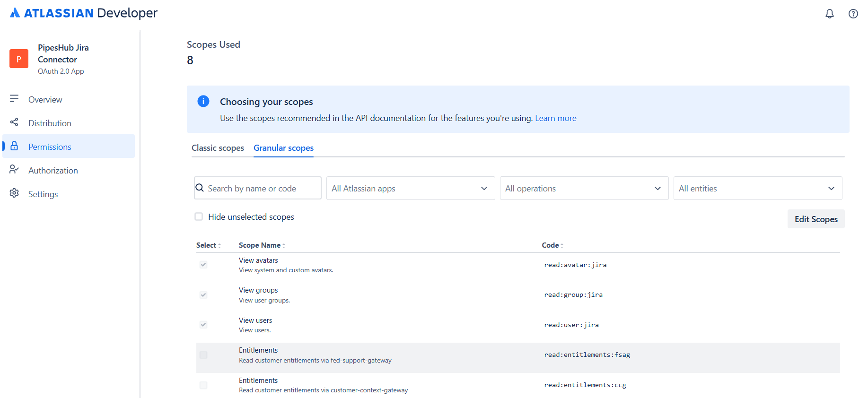Click the info icon in scopes banner
Viewport: 868px width, 398px height.
click(x=203, y=101)
